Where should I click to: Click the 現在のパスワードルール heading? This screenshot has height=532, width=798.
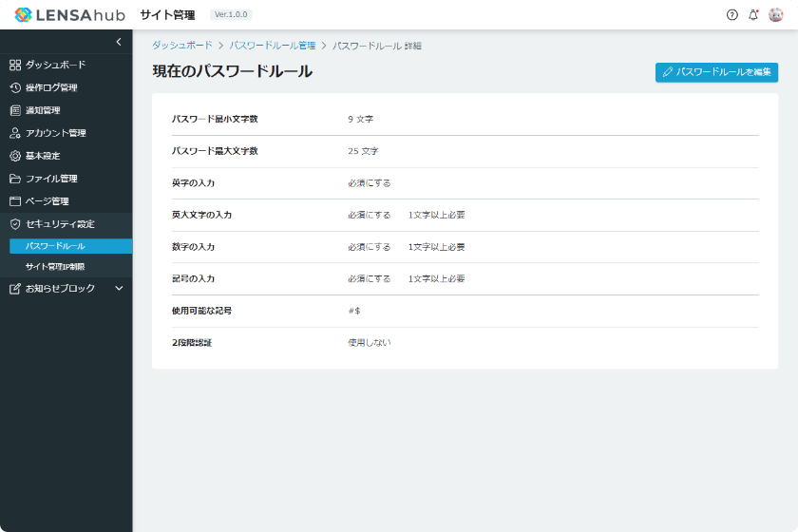(x=233, y=71)
